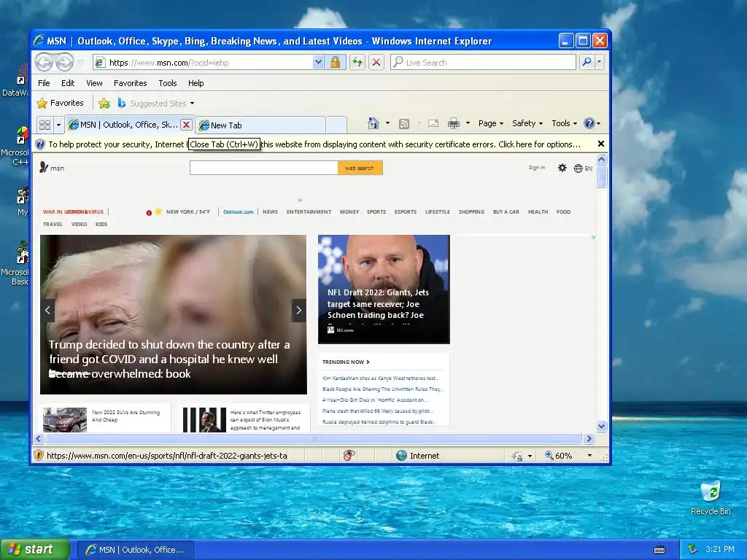Image resolution: width=747 pixels, height=560 pixels.
Task: Expand the Home button dropdown arrow
Action: click(387, 123)
